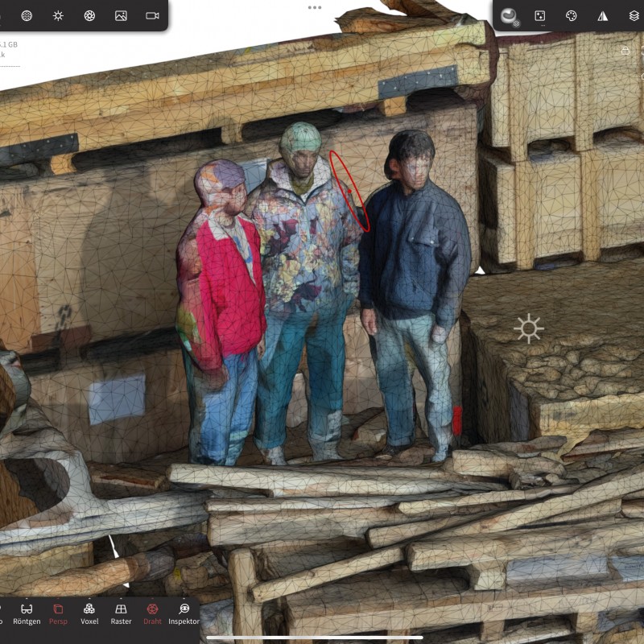
Task: Tap the lock icon below toolbar
Action: coord(625,51)
